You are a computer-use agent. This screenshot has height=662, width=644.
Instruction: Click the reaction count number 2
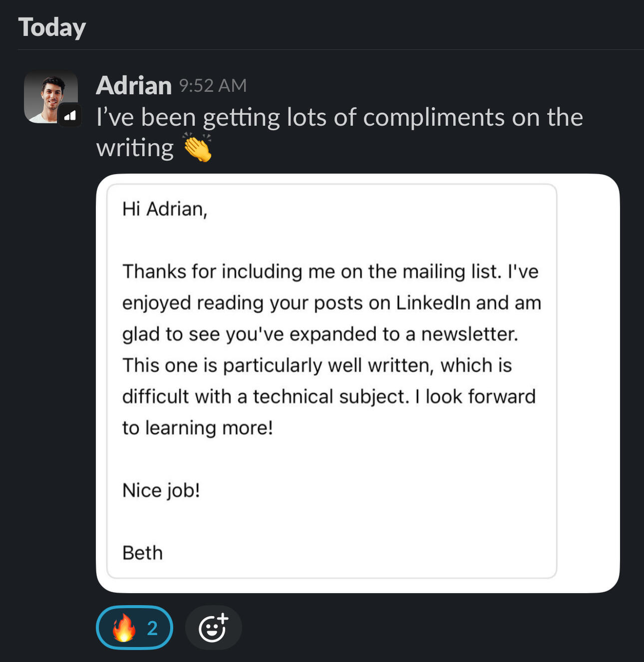click(152, 628)
